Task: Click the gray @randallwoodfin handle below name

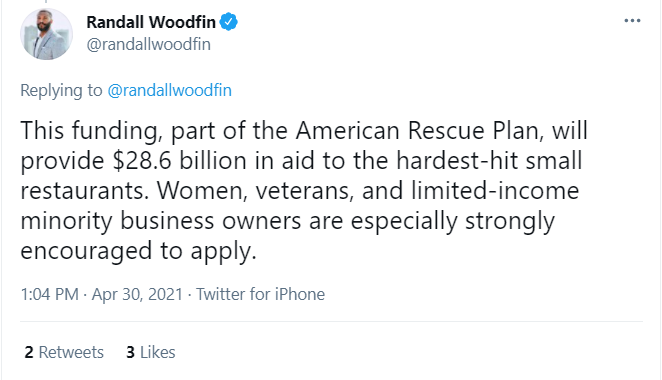Action: [x=149, y=44]
